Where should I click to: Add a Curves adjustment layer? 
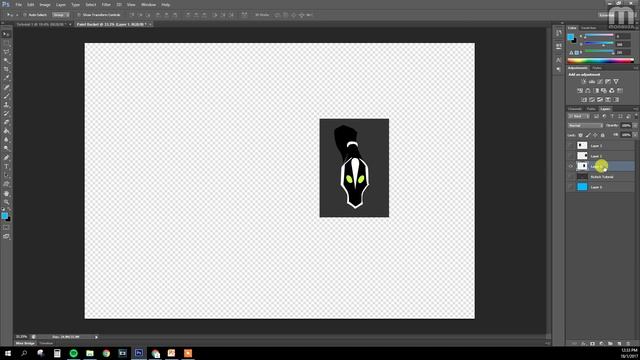coord(600,82)
